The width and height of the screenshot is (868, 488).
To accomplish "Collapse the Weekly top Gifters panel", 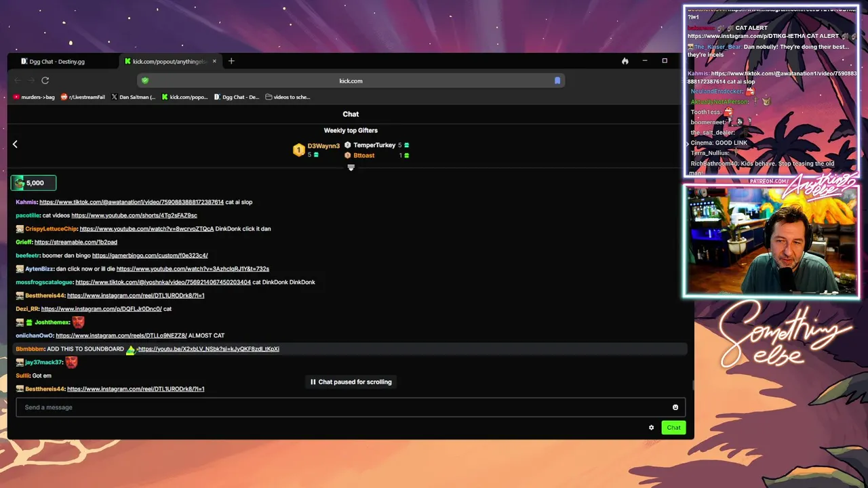I will 351,167.
